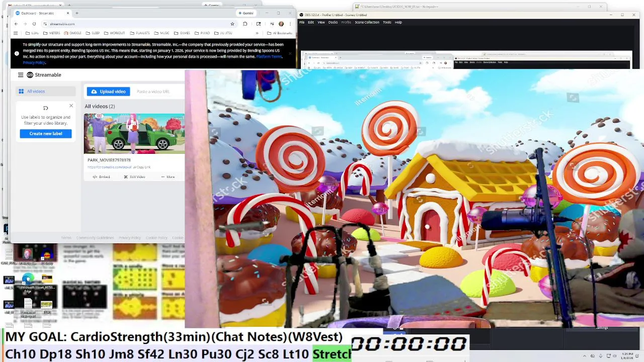The width and height of the screenshot is (644, 362).
Task: Open the WORKOUT bookmark folder
Action: (114, 33)
